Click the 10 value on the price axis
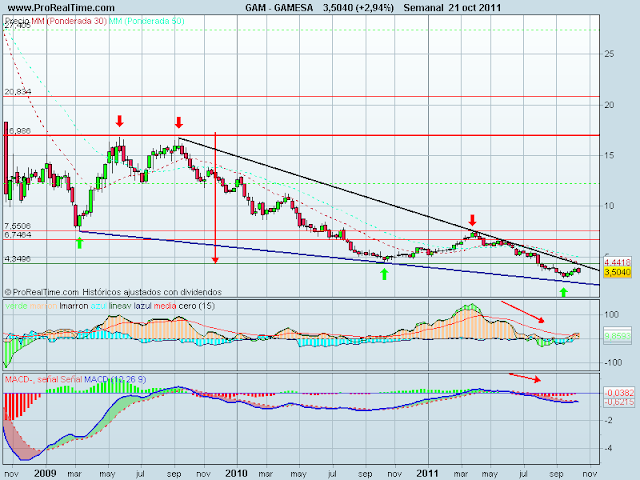This screenshot has height=480, width=640. pos(609,206)
